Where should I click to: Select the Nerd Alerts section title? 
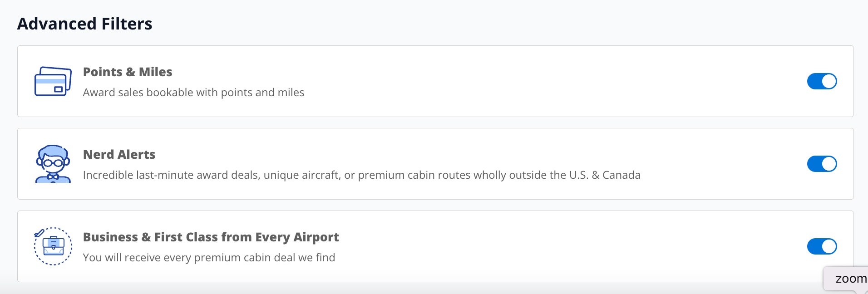click(x=119, y=154)
